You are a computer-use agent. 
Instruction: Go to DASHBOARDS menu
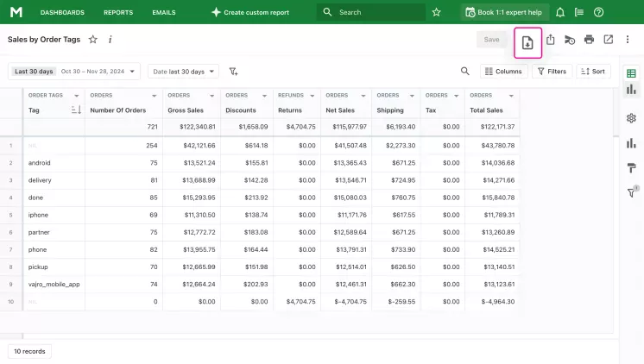[x=62, y=12]
